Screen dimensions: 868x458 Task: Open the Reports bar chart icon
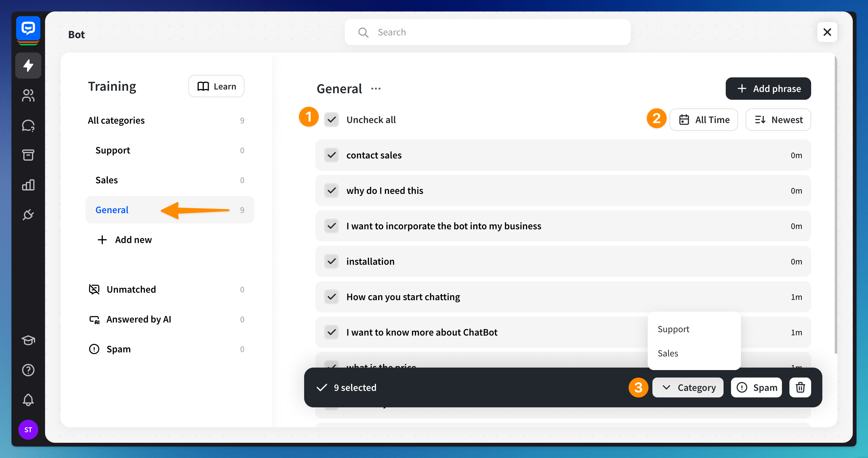pyautogui.click(x=28, y=185)
